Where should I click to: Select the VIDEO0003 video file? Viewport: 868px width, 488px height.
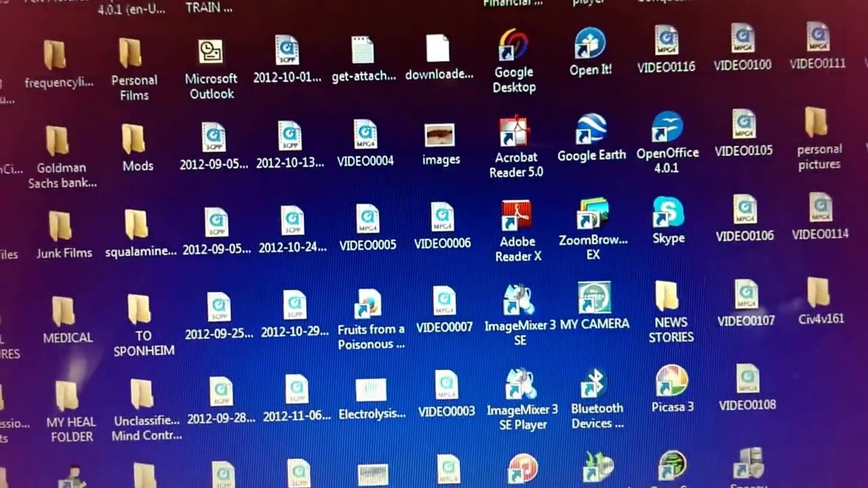[x=446, y=385]
